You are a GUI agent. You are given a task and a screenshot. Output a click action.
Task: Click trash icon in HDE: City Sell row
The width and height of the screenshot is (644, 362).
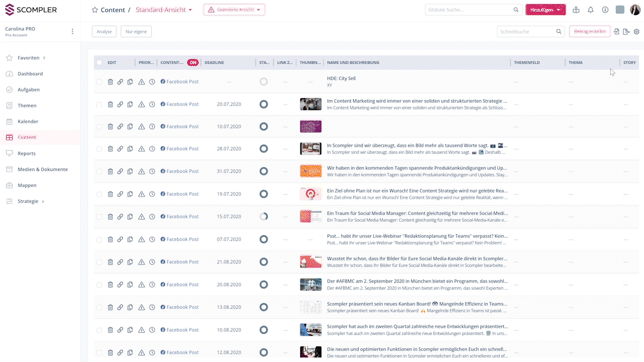click(x=110, y=82)
